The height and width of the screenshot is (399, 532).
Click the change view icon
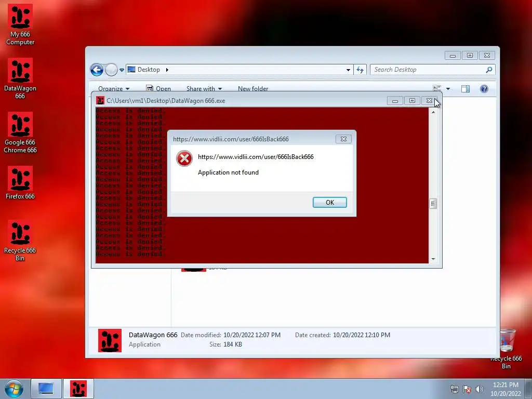[x=437, y=88]
